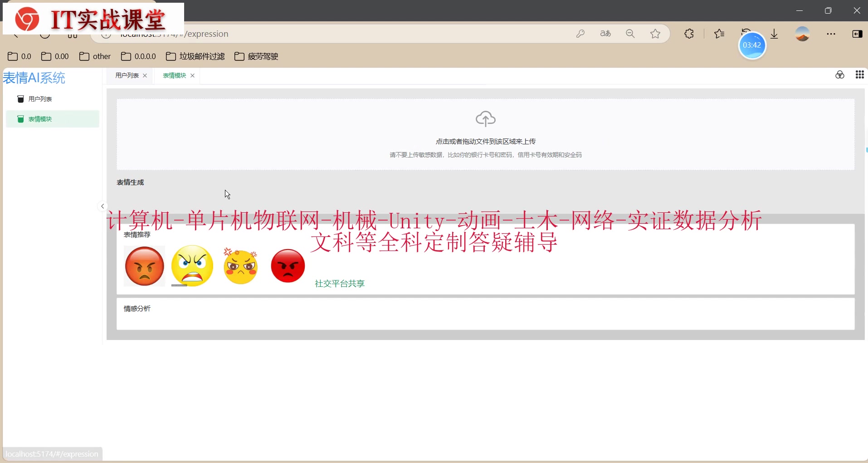Open the favorites list icon
The height and width of the screenshot is (463, 868).
point(719,34)
